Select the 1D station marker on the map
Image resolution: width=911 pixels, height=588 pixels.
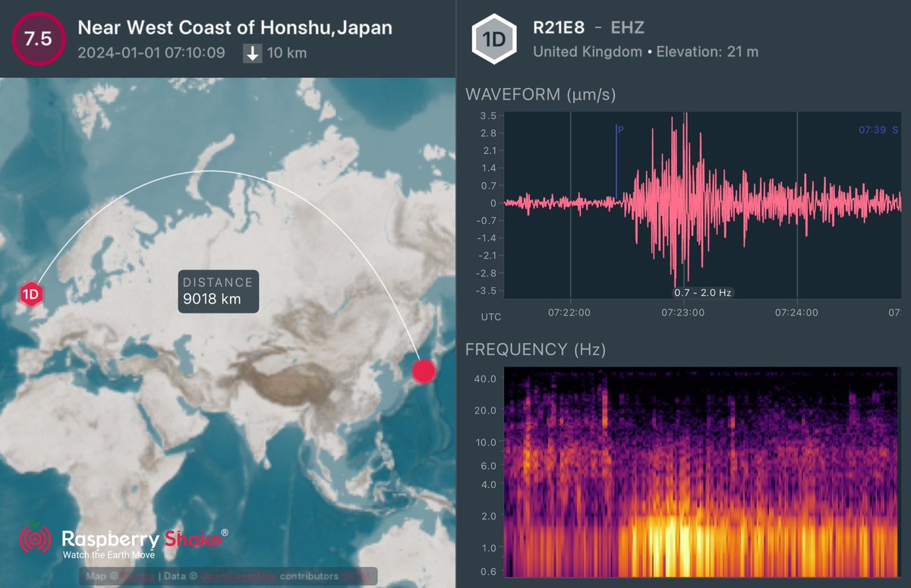tap(31, 293)
